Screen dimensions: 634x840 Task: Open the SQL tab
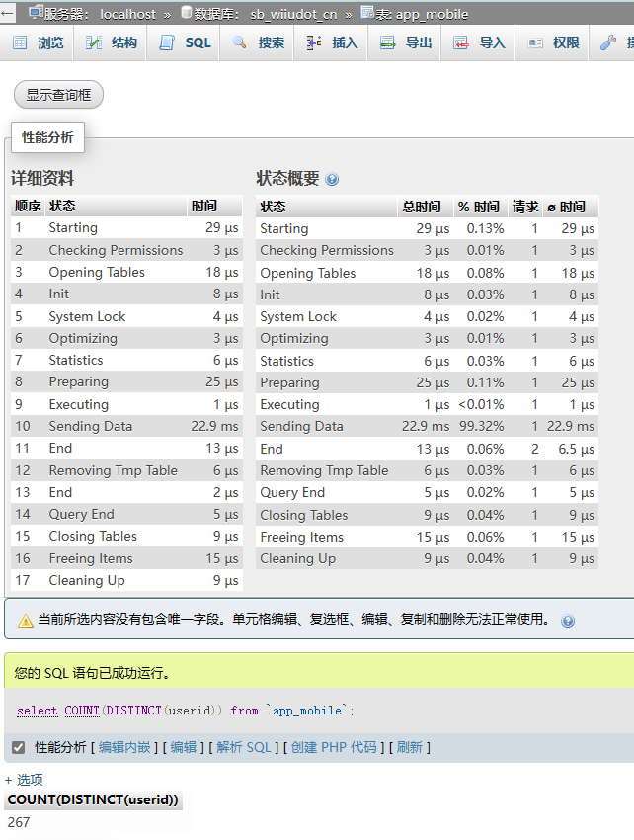pos(186,42)
